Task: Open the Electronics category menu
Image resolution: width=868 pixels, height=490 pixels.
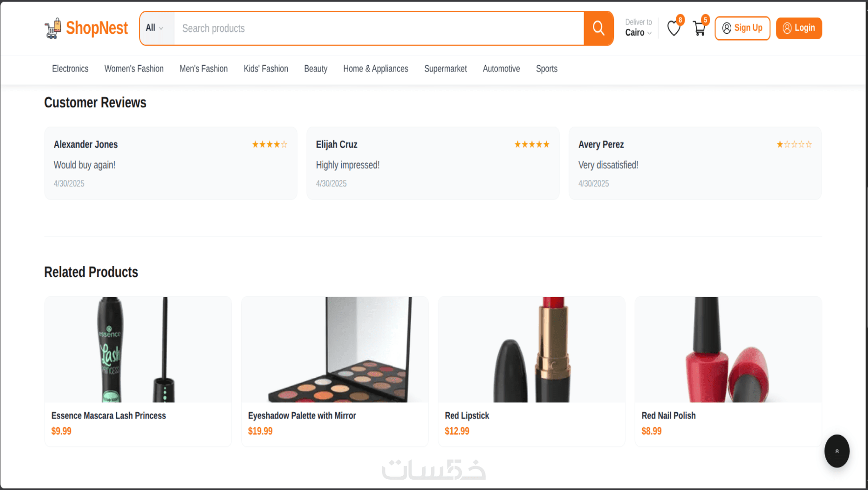Action: [70, 69]
